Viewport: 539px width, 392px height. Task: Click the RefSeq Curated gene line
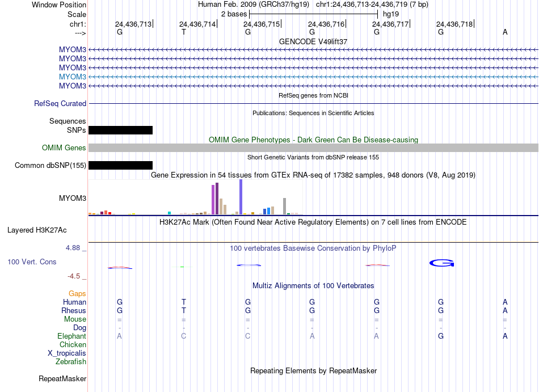[x=313, y=103]
